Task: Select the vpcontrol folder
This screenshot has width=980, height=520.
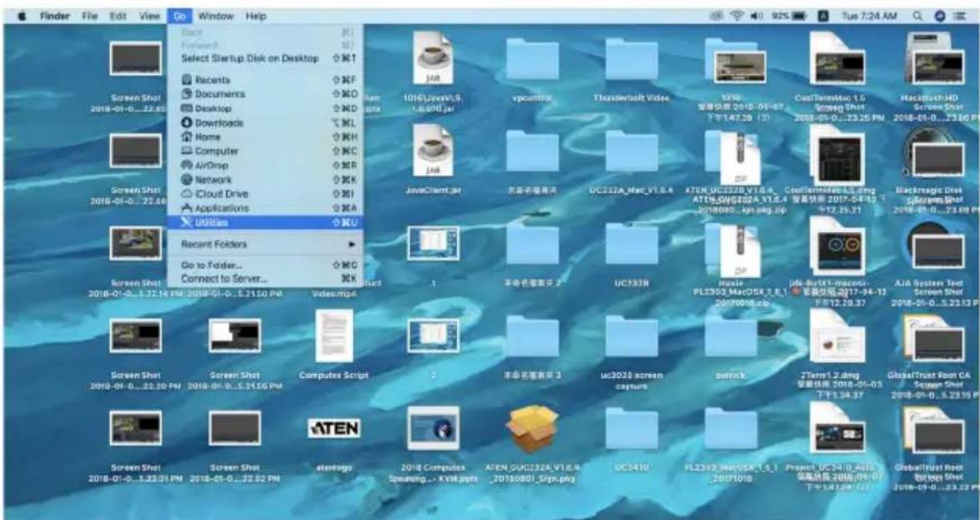Action: [x=532, y=58]
